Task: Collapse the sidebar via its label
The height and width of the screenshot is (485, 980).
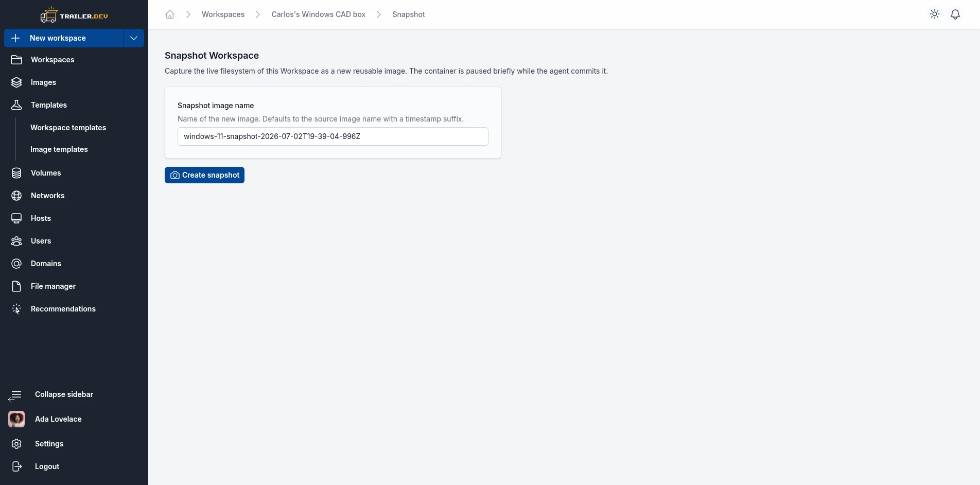Action: point(64,394)
